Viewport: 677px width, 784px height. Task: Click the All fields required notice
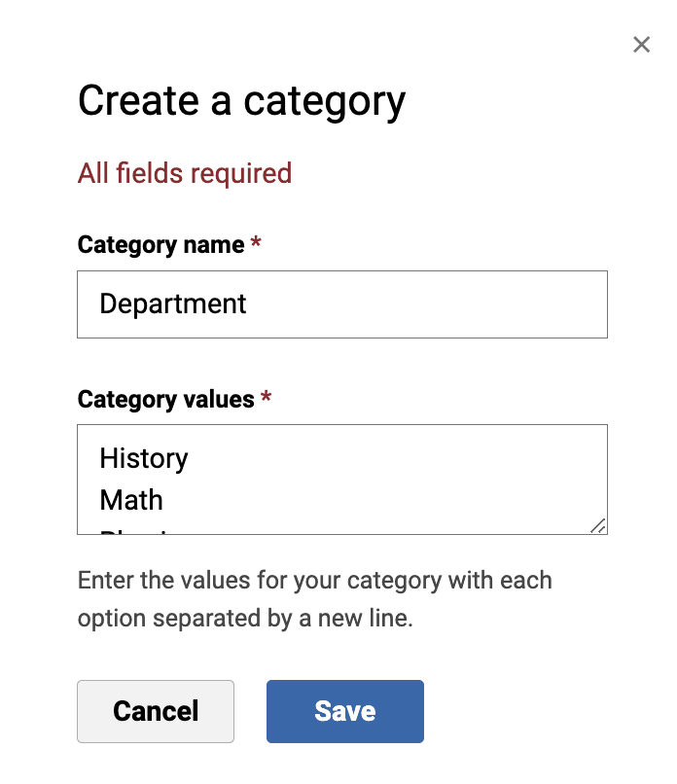pyautogui.click(x=185, y=173)
